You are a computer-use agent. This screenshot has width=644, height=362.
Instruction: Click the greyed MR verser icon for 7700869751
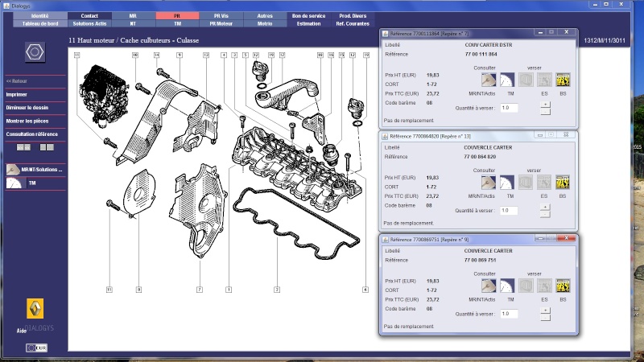(x=526, y=286)
